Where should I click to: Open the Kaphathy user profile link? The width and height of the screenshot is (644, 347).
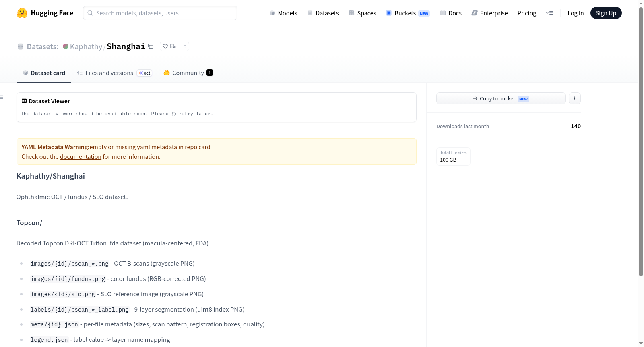pos(86,46)
